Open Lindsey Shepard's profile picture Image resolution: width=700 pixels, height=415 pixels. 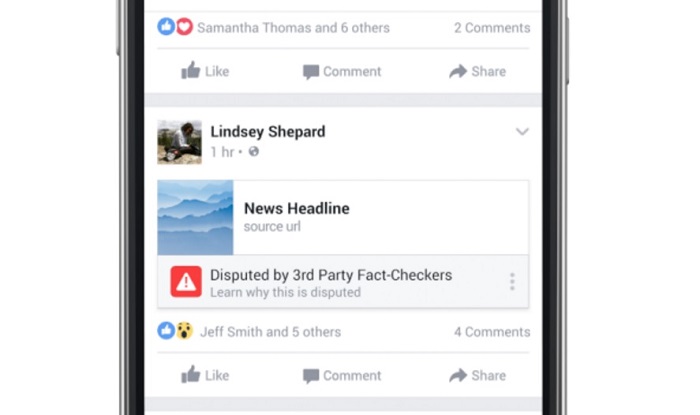pyautogui.click(x=179, y=142)
